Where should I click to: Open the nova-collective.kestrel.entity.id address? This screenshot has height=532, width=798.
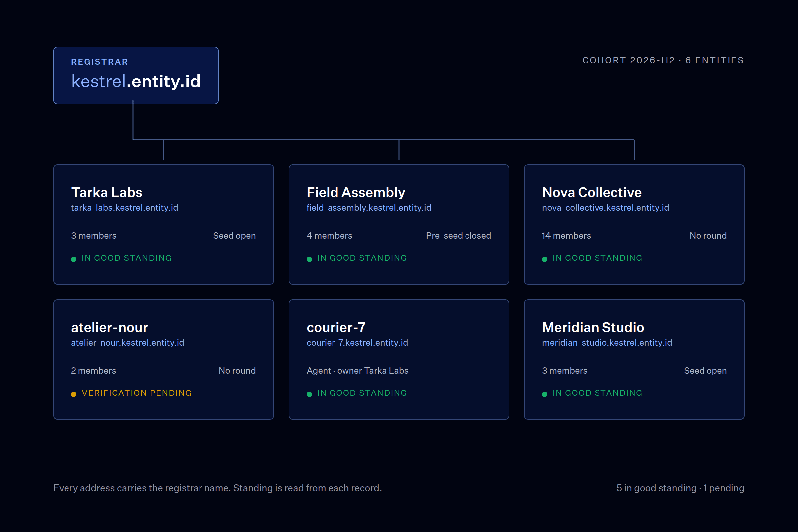pos(605,207)
